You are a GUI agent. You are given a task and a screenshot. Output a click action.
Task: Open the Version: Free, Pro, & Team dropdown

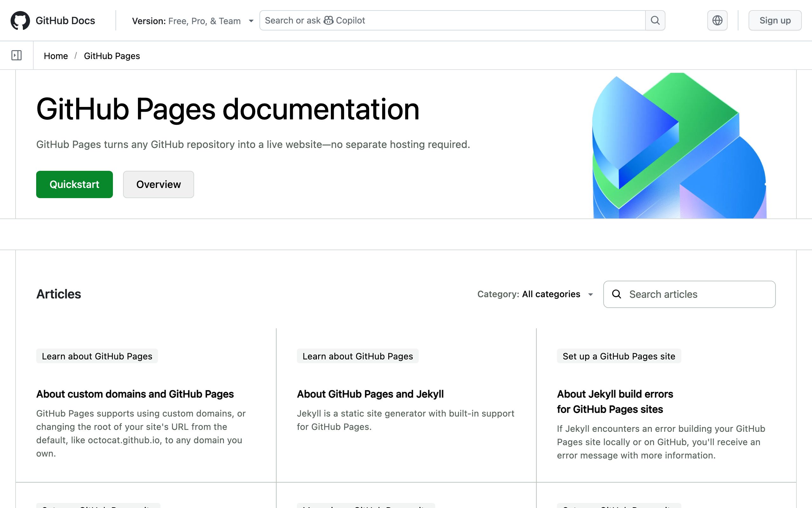click(193, 21)
